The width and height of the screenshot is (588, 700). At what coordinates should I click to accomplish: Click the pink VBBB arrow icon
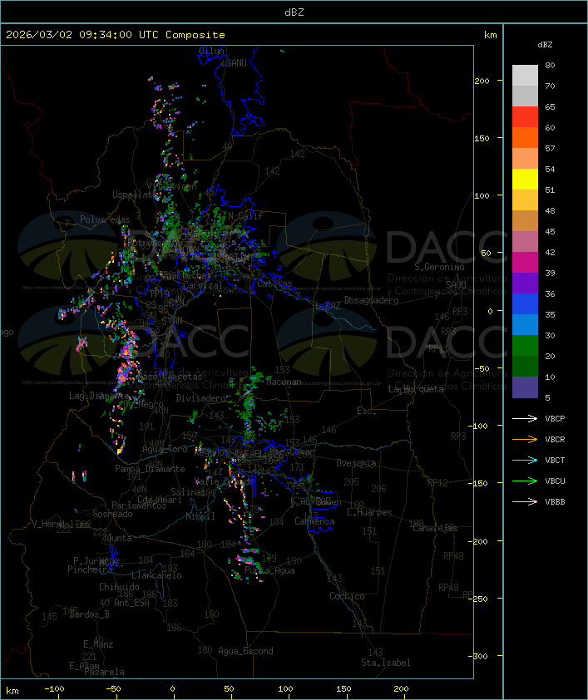point(525,502)
